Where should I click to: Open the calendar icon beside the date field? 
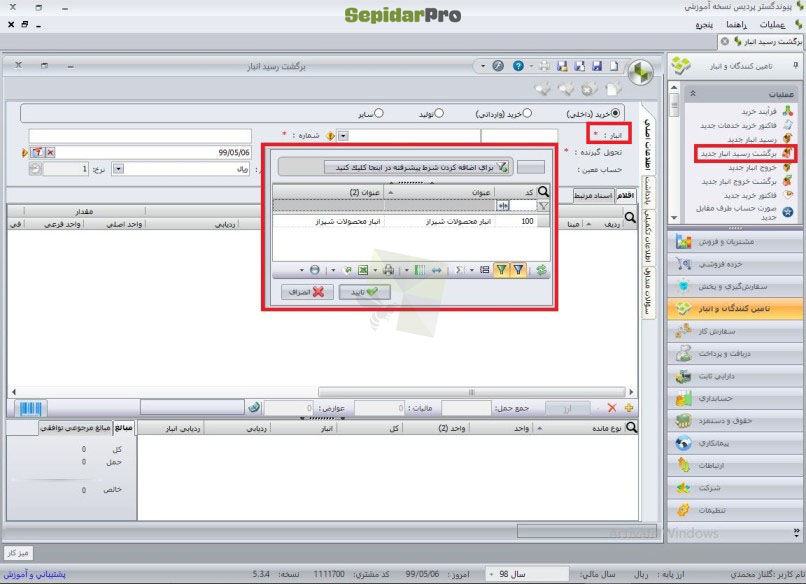tap(38, 153)
